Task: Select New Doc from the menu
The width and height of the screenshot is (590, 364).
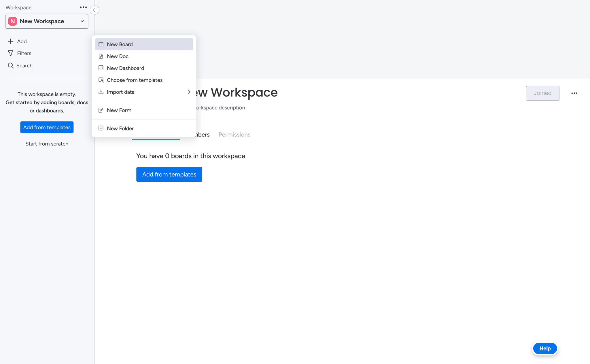Action: (x=118, y=56)
